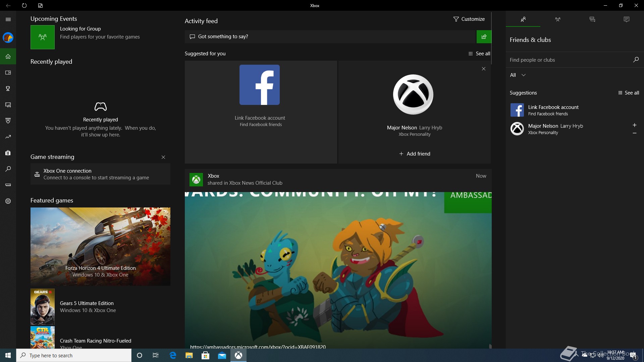Open the profile avatar in sidebar
Image resolution: width=644 pixels, height=362 pixels.
8,38
